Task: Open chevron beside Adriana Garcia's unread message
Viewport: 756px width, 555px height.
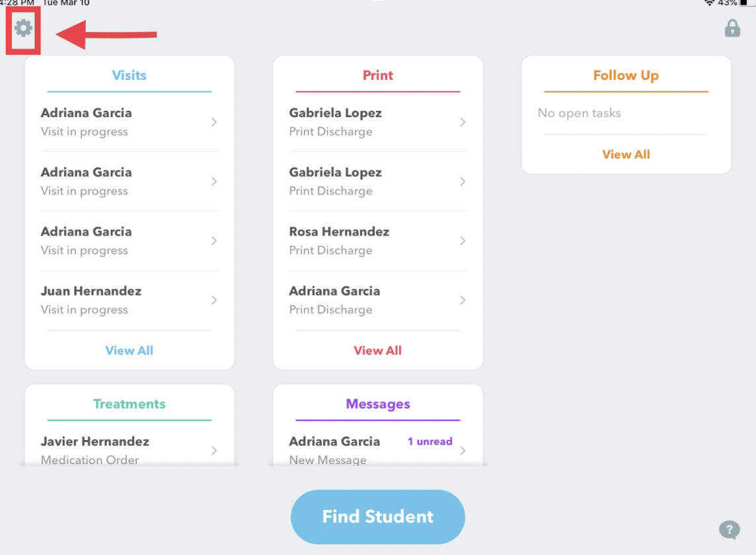Action: coord(463,450)
